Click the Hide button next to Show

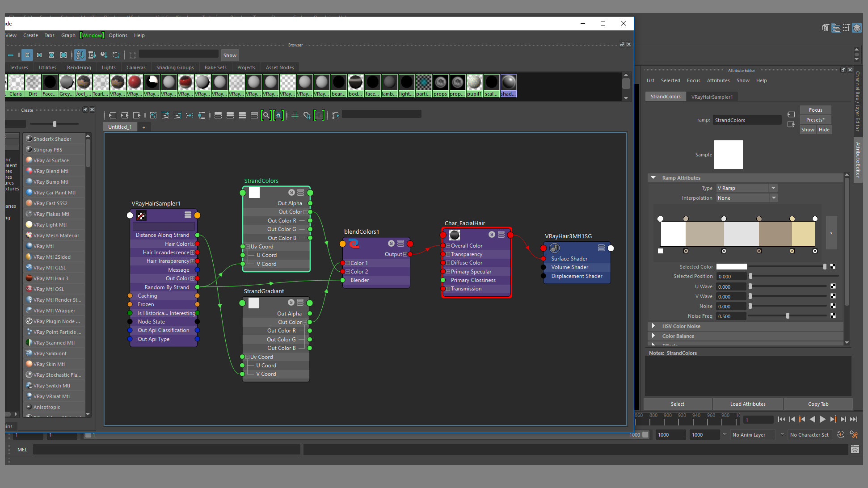click(824, 130)
